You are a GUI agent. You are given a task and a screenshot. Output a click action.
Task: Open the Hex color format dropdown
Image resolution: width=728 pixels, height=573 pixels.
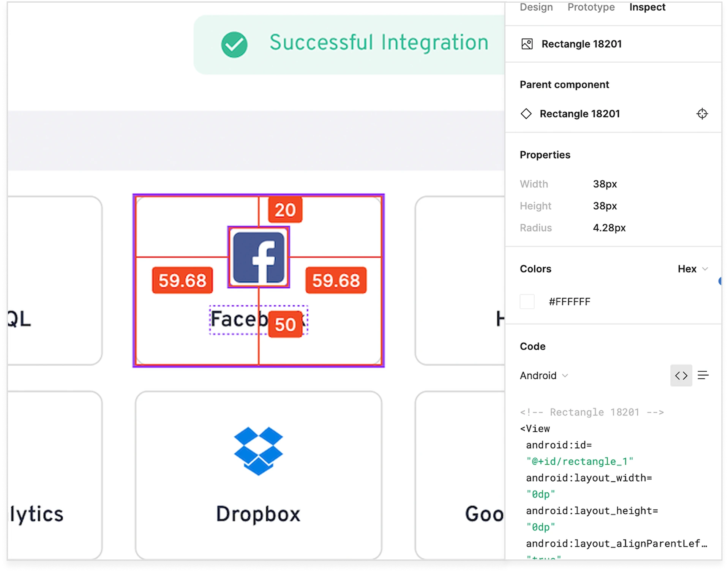(x=693, y=269)
